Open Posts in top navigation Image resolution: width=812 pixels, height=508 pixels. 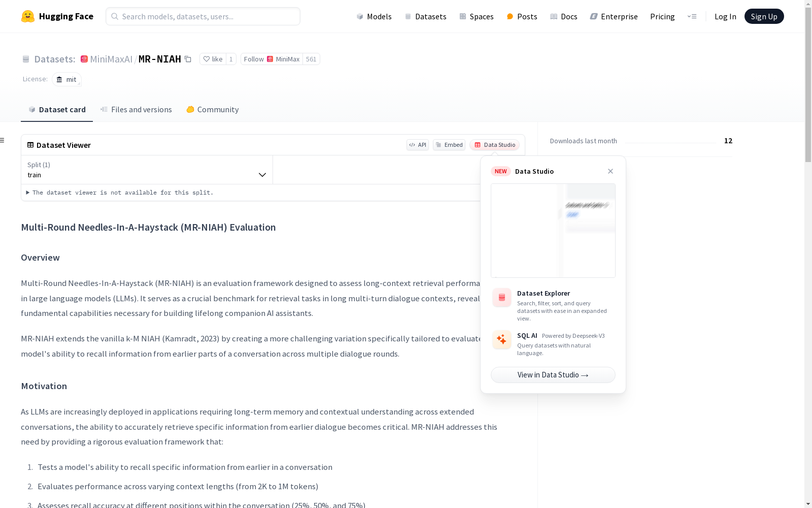pyautogui.click(x=522, y=16)
